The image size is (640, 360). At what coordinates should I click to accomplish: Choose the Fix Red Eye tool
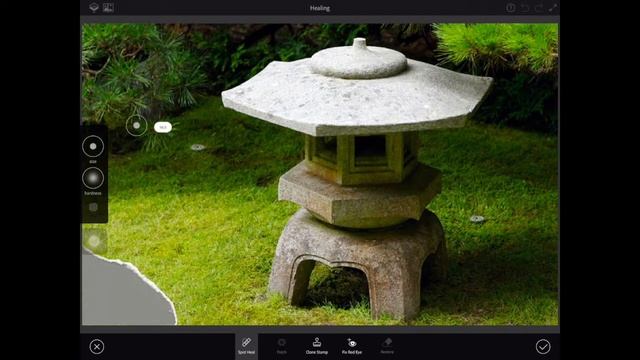(x=352, y=346)
